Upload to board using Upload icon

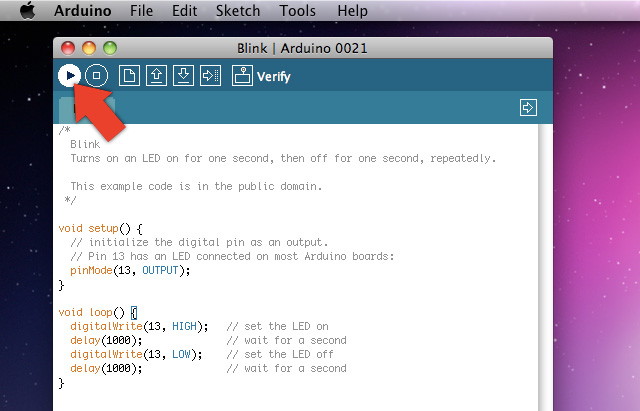210,75
